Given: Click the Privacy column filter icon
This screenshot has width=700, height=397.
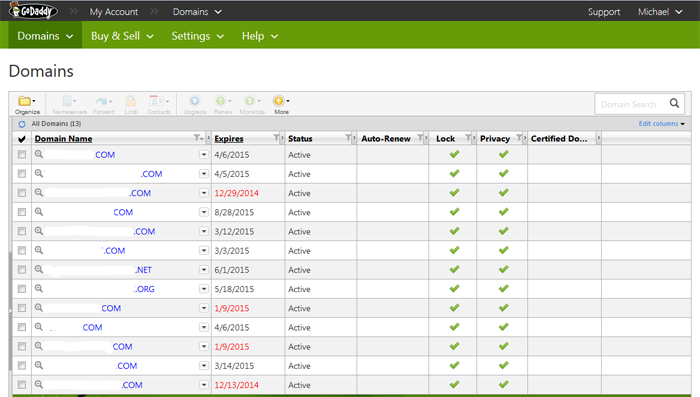Looking at the screenshot, I should (x=519, y=138).
